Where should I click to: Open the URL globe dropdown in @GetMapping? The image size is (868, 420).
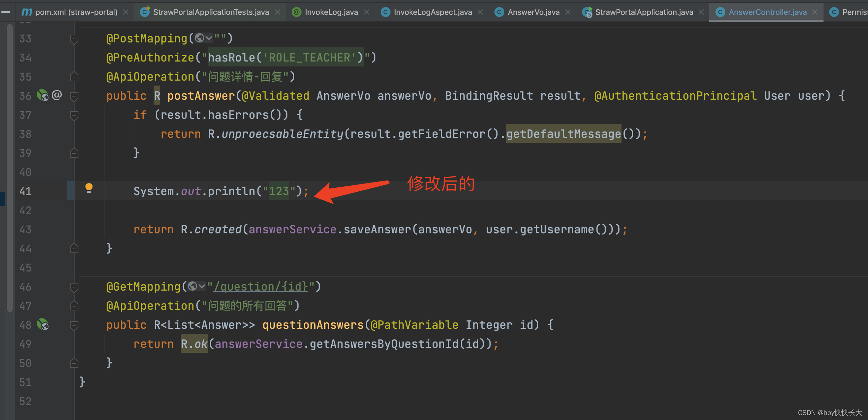197,286
